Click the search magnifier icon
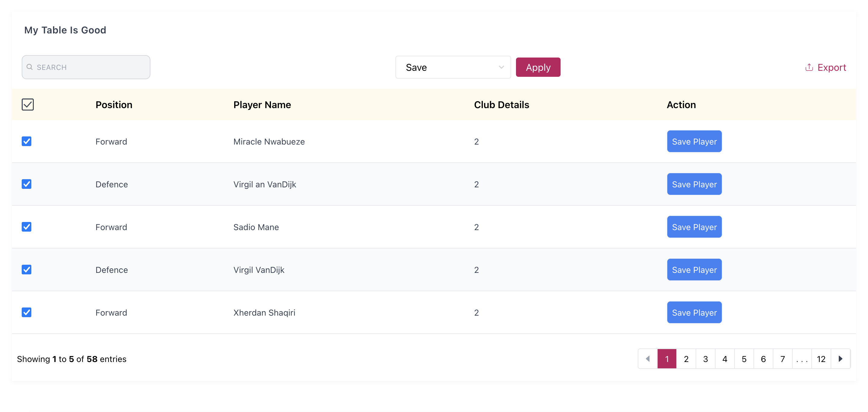868x412 pixels. point(30,67)
